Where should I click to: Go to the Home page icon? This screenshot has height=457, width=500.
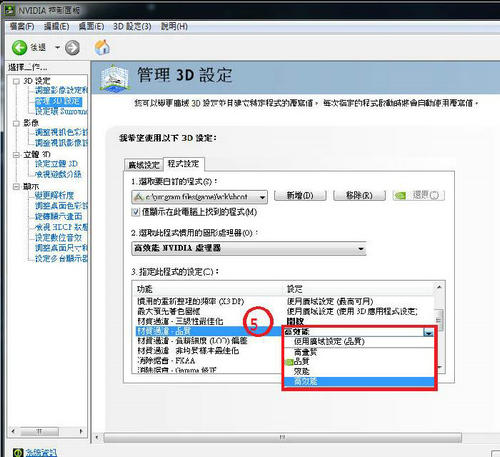pyautogui.click(x=102, y=47)
